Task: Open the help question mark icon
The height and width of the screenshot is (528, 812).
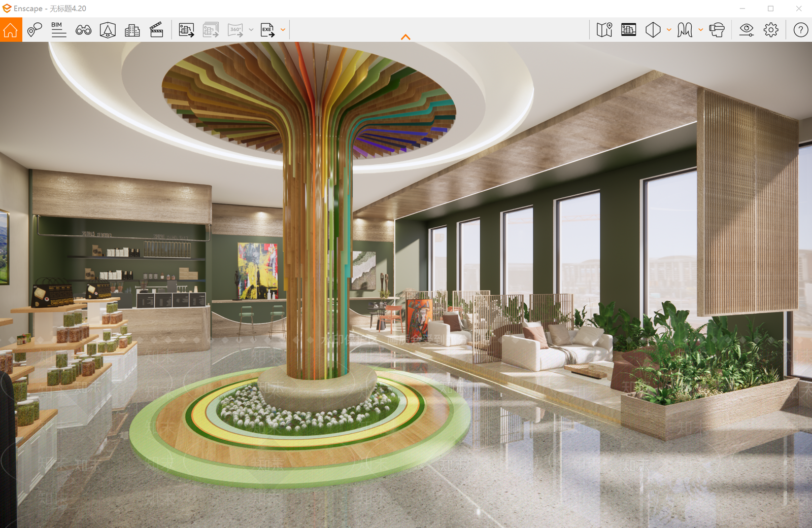Action: (801, 30)
